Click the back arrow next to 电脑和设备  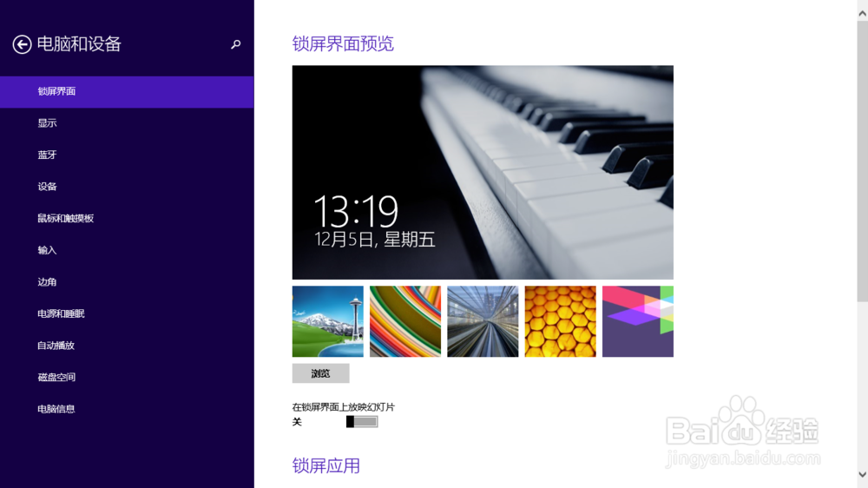[x=23, y=44]
